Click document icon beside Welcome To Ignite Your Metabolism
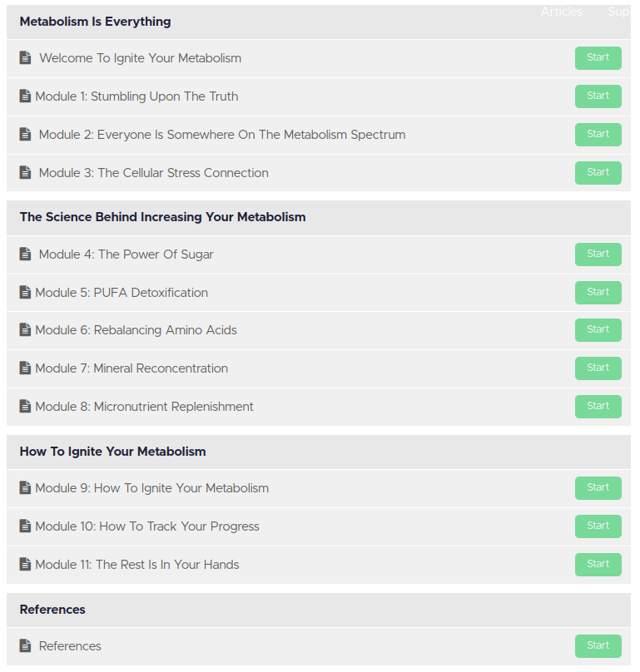Image resolution: width=640 pixels, height=672 pixels. click(x=25, y=58)
